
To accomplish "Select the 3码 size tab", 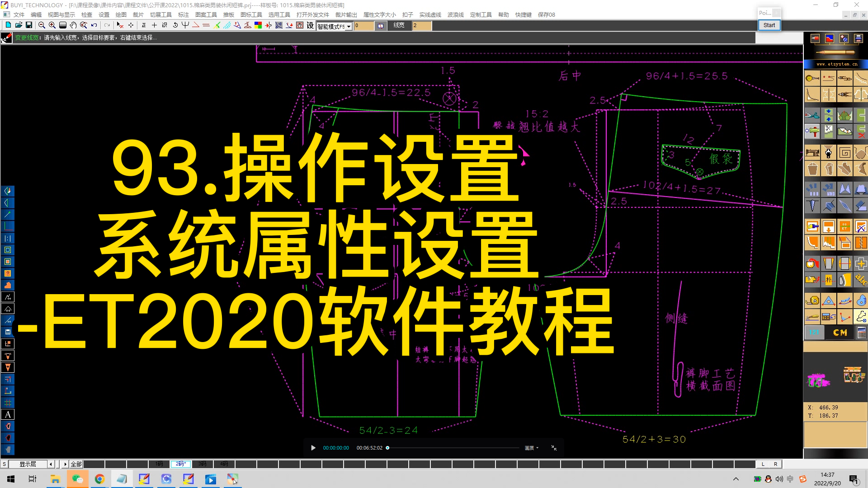I will point(203,464).
